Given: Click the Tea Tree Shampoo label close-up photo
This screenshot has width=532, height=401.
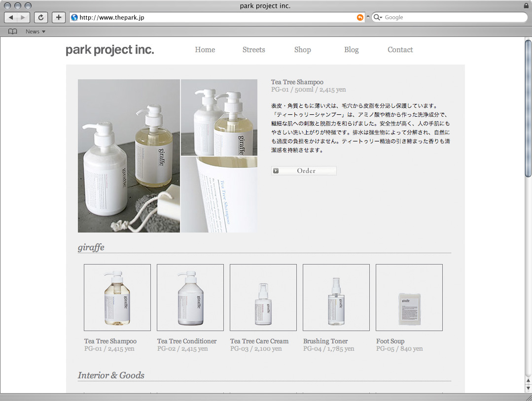Looking at the screenshot, I should (x=219, y=195).
